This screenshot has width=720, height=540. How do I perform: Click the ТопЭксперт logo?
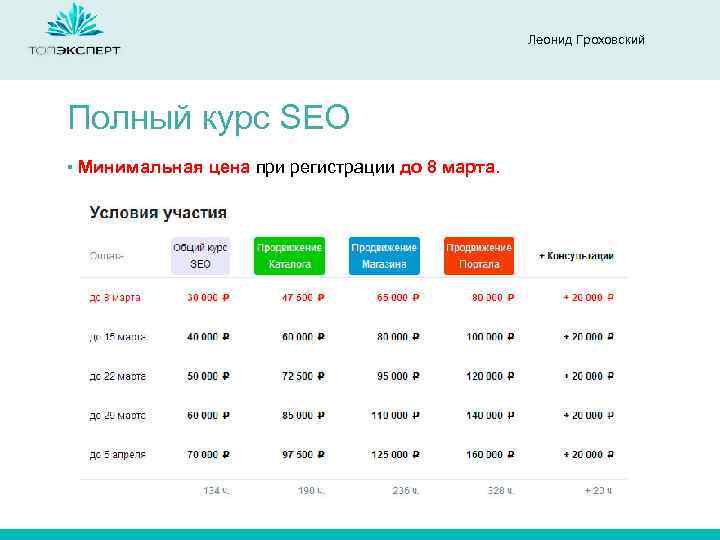coord(74,29)
